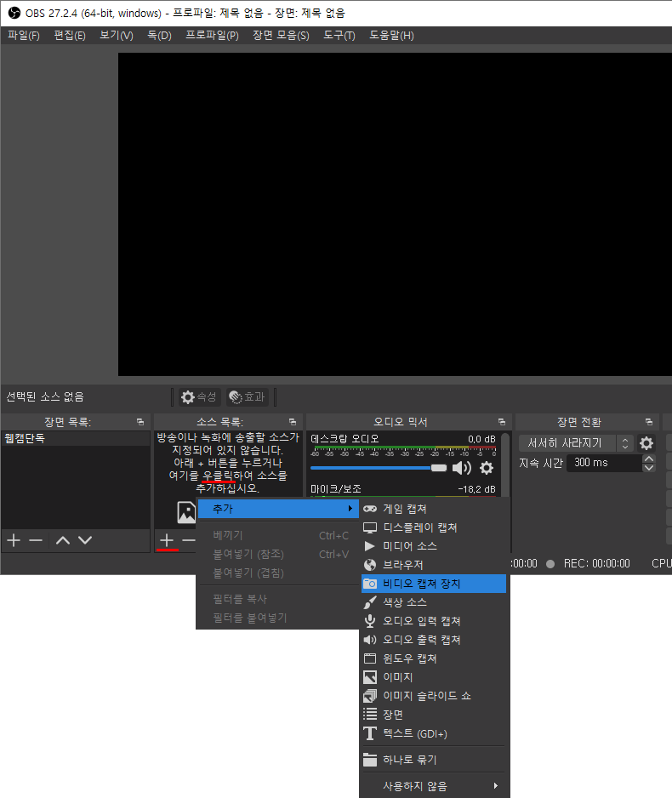Move scene up with arrow
Screen dimensions: 672x798
[63, 540]
